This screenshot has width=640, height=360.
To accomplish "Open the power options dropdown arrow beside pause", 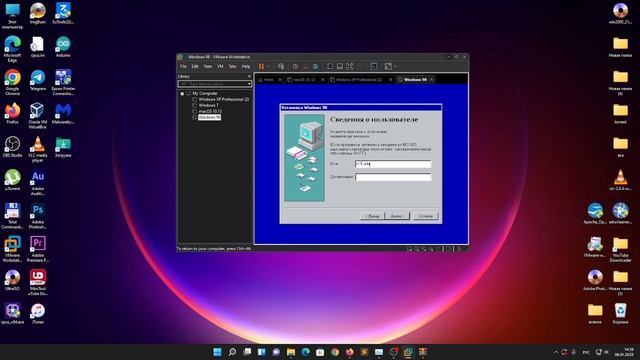I will [268, 67].
